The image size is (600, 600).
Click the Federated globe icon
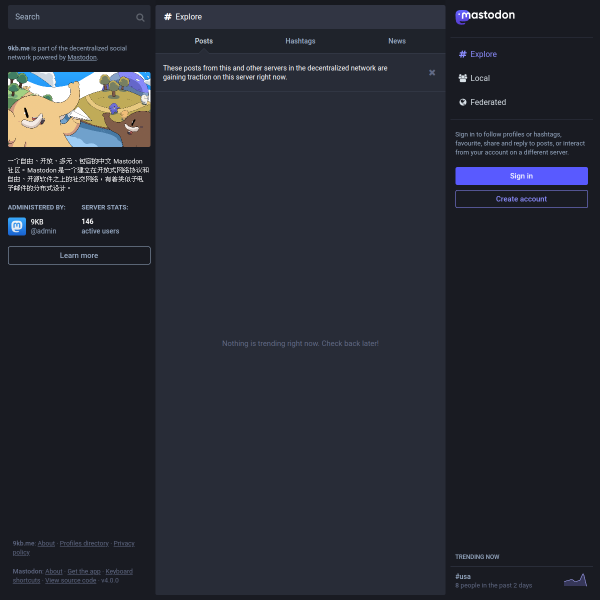(x=463, y=102)
